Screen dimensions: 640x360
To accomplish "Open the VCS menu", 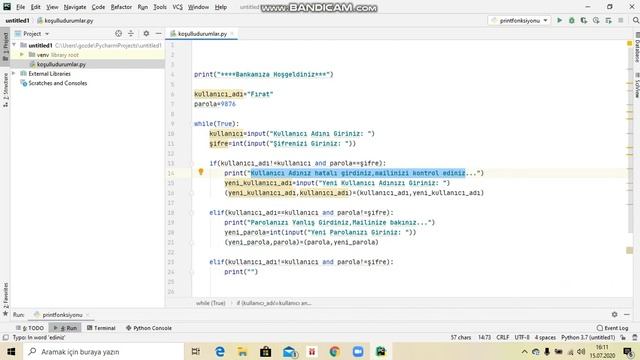I will [178, 7].
